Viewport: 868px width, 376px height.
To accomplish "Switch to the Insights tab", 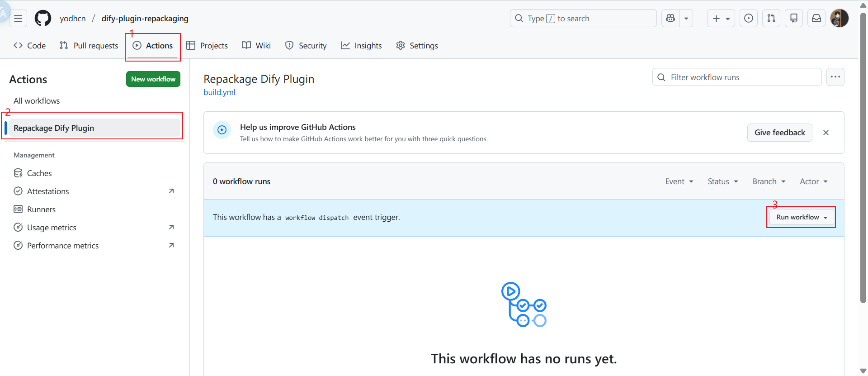I will [x=361, y=46].
